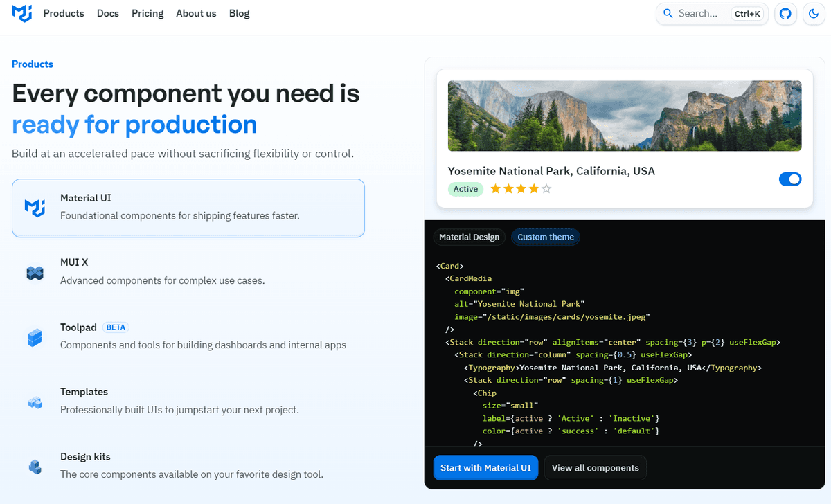Open the GitHub repository icon
This screenshot has height=504, width=831.
[785, 14]
